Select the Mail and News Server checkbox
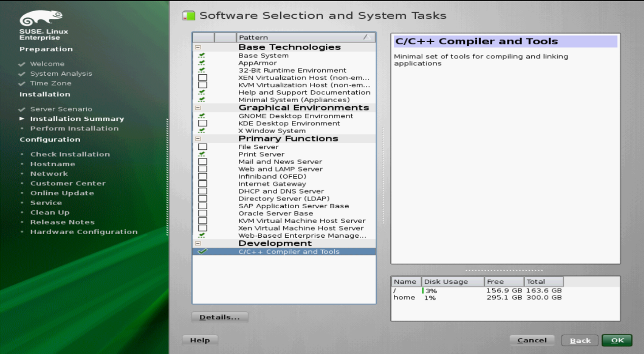Viewport: 644px width, 354px height. pos(202,162)
